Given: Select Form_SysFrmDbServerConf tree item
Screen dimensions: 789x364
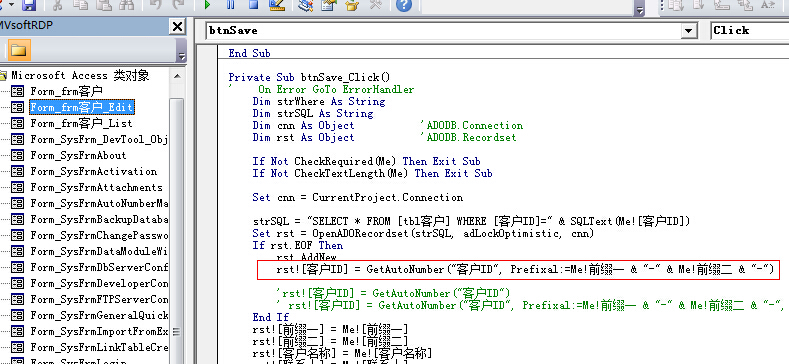Looking at the screenshot, I should 99,267.
